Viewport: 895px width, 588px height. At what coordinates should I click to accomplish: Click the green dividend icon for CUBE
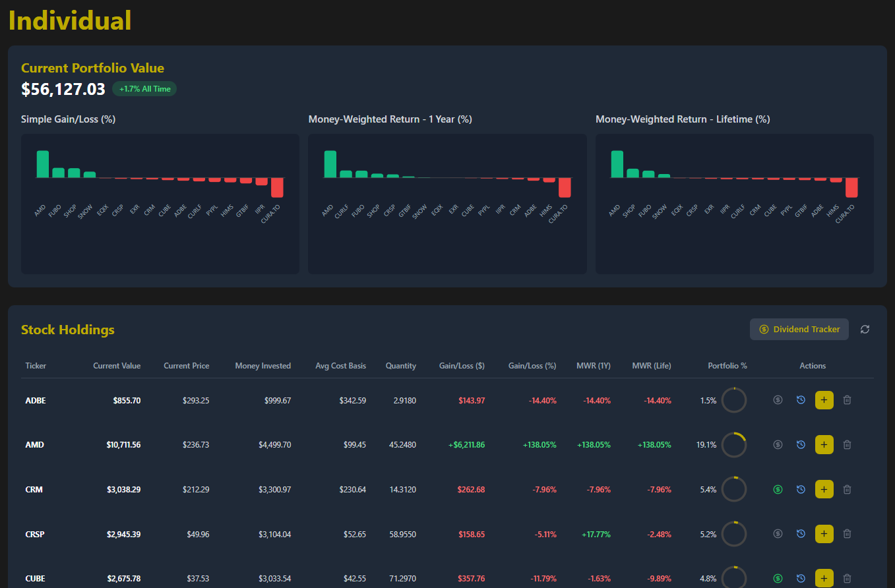[778, 578]
